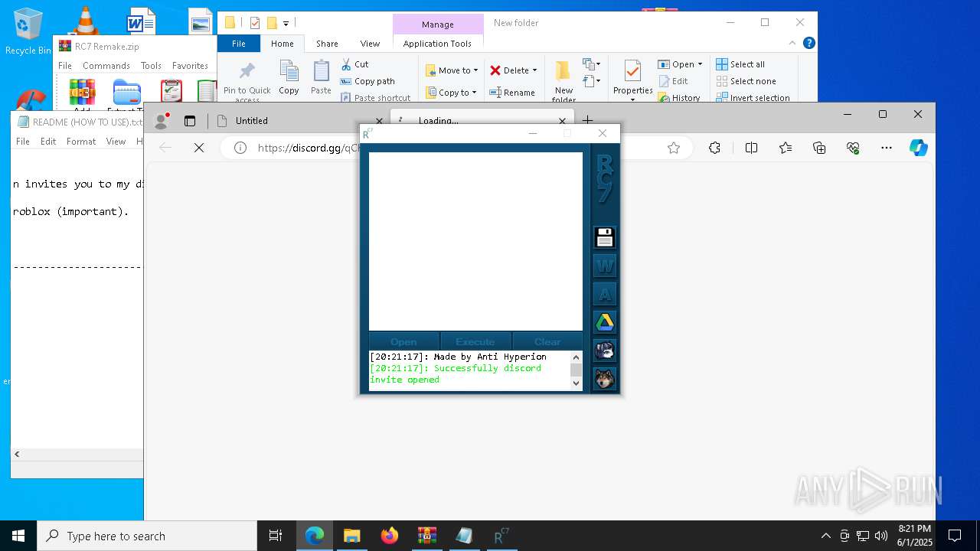Click Rename in File Explorer ribbon
This screenshot has height=551, width=980.
[513, 93]
